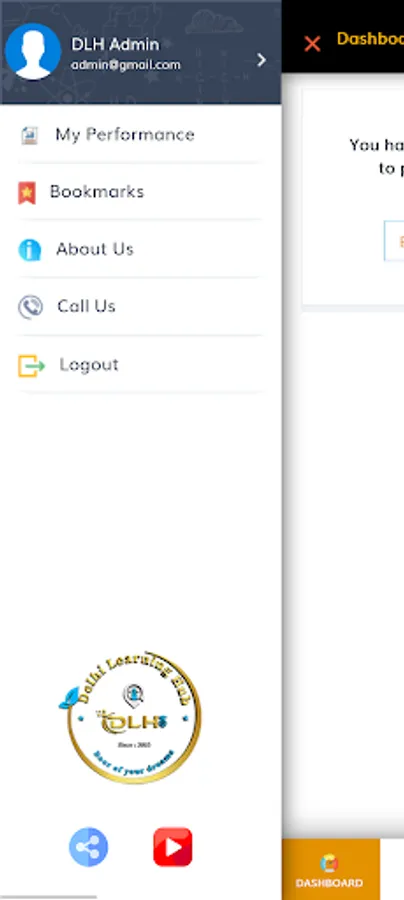Click the admin@gmail.com email address
Screen dimensions: 404x900
tap(126, 65)
